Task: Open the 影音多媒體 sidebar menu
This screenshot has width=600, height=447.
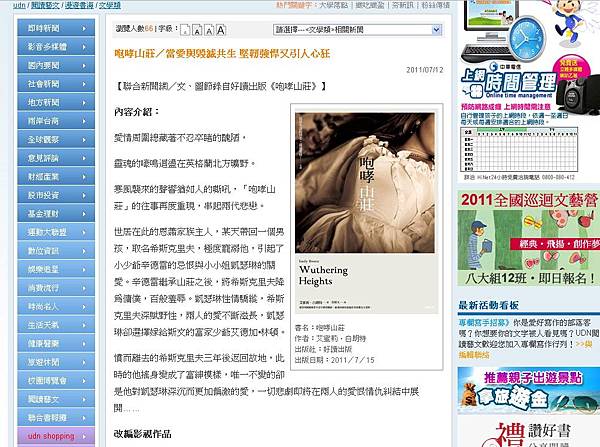Action: point(56,47)
